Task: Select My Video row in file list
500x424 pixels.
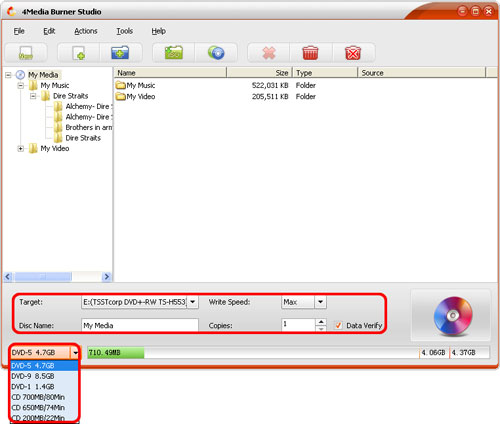Action: [x=305, y=97]
